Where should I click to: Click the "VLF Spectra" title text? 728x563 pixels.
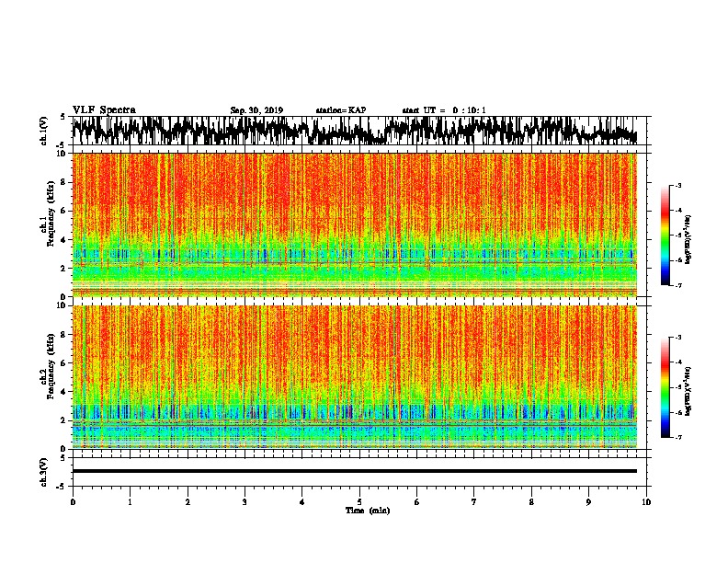point(104,110)
